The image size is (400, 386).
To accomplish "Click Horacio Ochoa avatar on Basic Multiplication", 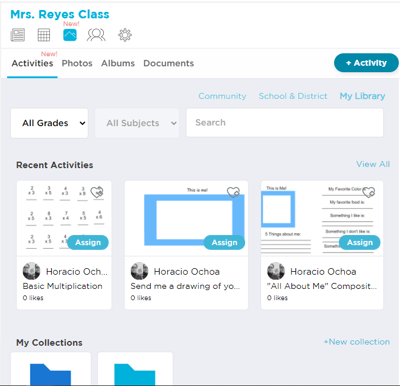I will click(x=31, y=271).
